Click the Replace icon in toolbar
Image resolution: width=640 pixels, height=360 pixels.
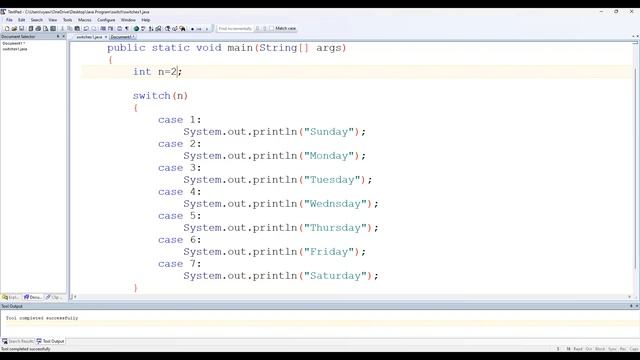(175, 29)
